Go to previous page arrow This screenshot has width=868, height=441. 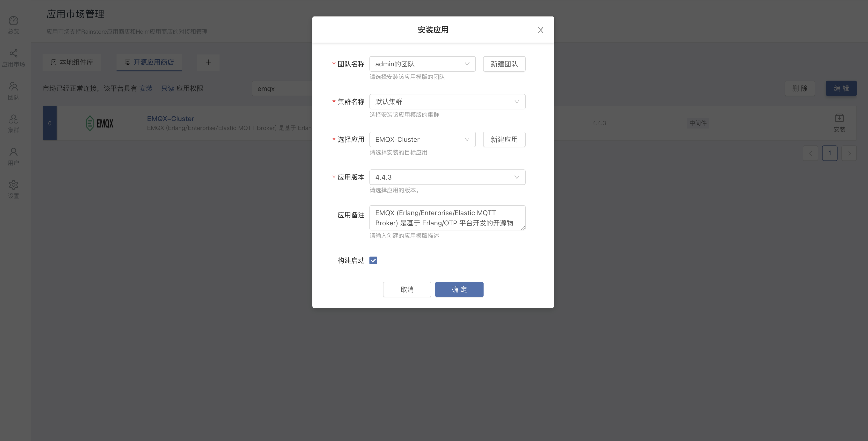[810, 153]
